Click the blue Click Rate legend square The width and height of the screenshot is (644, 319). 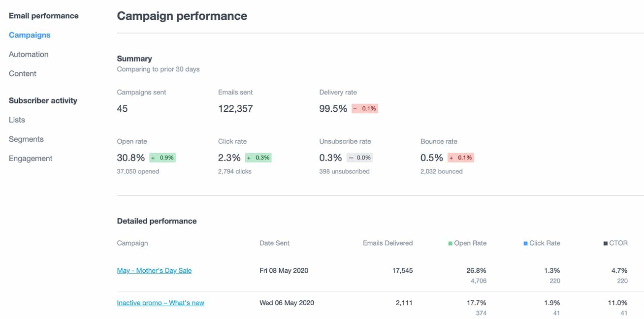click(525, 243)
